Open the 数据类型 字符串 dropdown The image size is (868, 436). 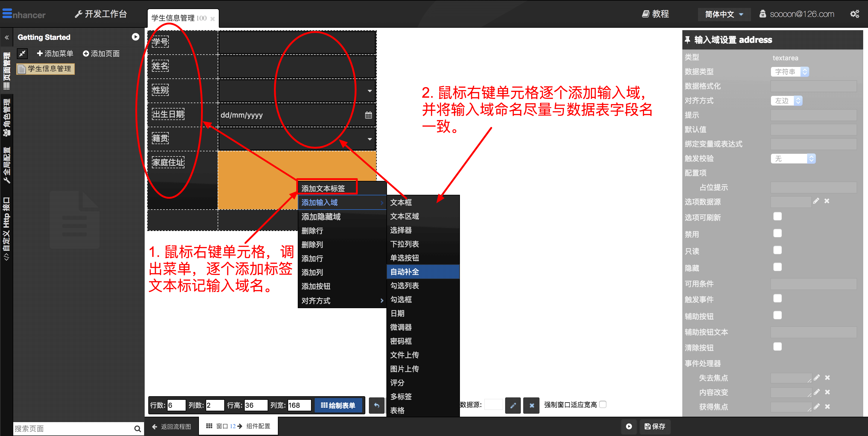coord(789,71)
